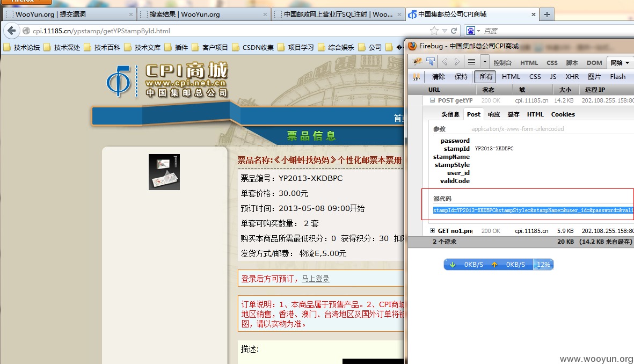Click the browser back arrow button
Viewport: 634px width, 364px height.
pyautogui.click(x=12, y=31)
